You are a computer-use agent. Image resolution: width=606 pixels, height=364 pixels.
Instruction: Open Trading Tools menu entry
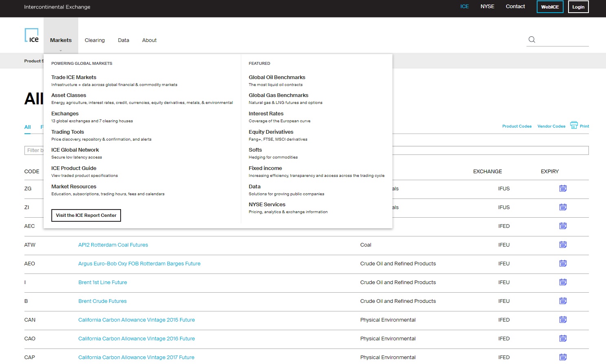click(x=68, y=132)
